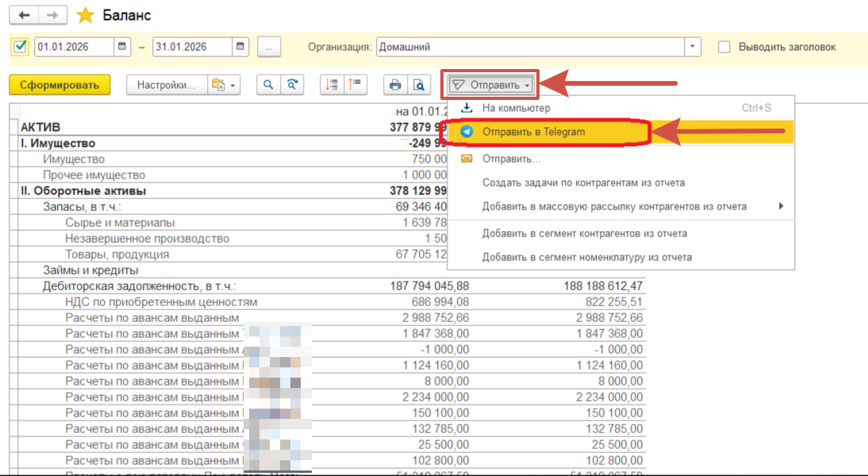Image resolution: width=868 pixels, height=476 pixels.
Task: Open print preview icon in toolbar
Action: point(417,85)
